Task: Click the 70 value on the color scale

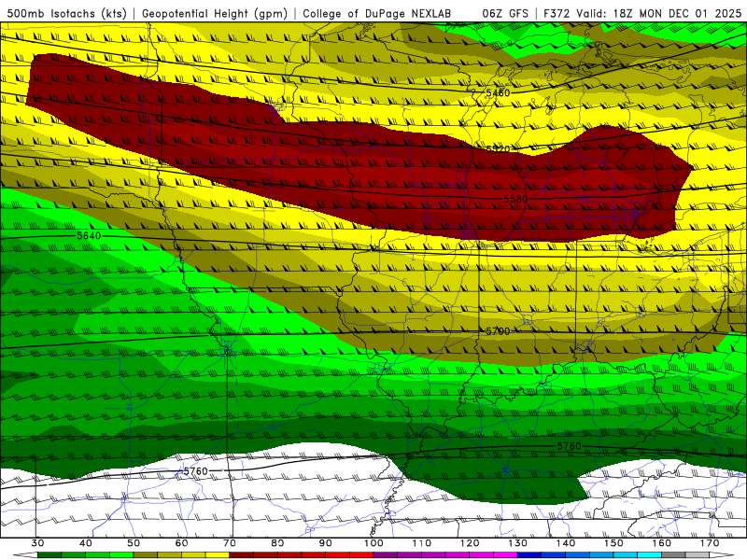Action: tap(230, 543)
